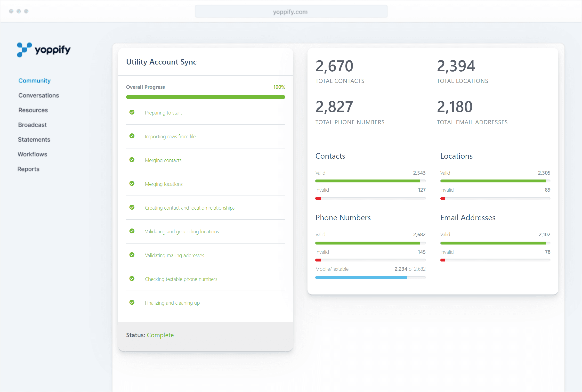Go to Conversations in the sidebar
582x392 pixels.
[x=39, y=96]
